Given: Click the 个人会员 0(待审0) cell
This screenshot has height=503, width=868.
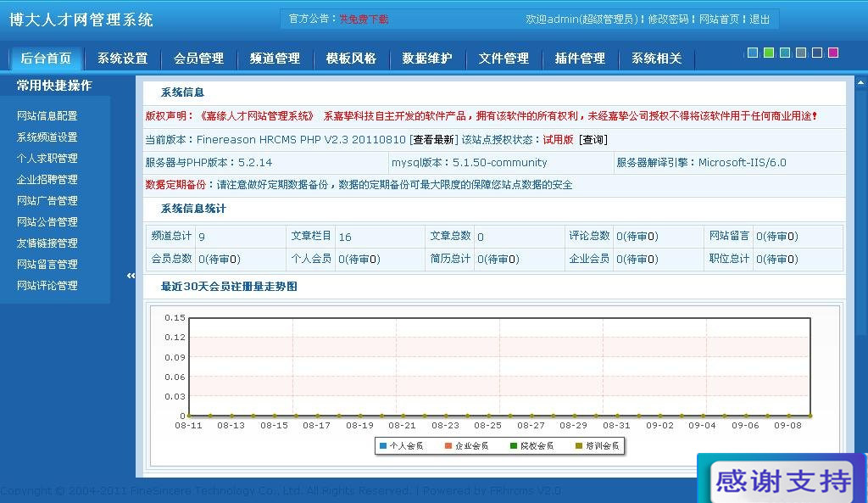Looking at the screenshot, I should [359, 259].
